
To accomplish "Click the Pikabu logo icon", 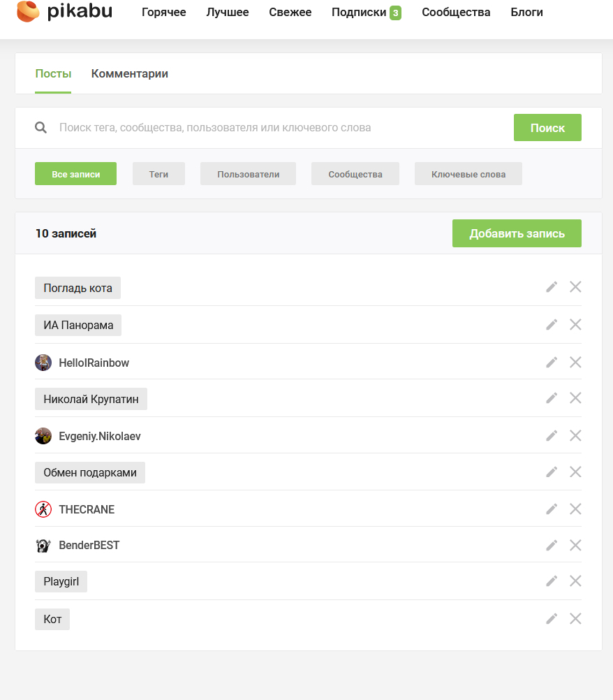I will click(x=29, y=12).
